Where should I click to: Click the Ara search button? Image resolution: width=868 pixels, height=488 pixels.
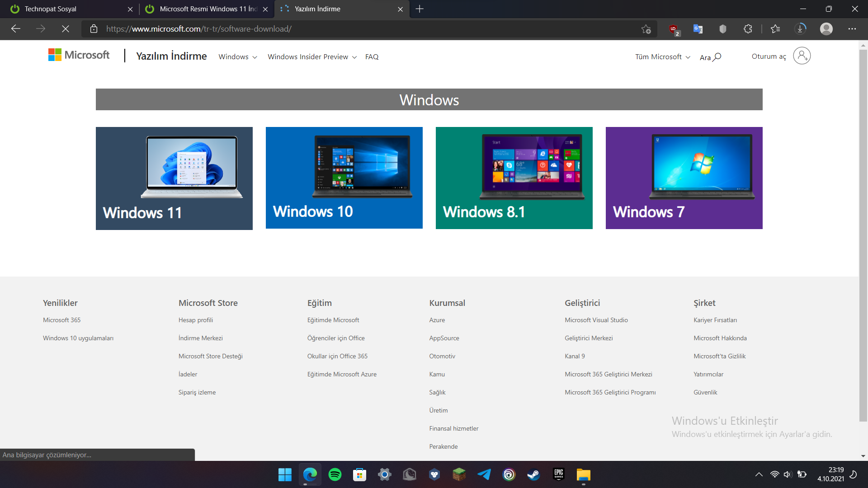coord(711,57)
